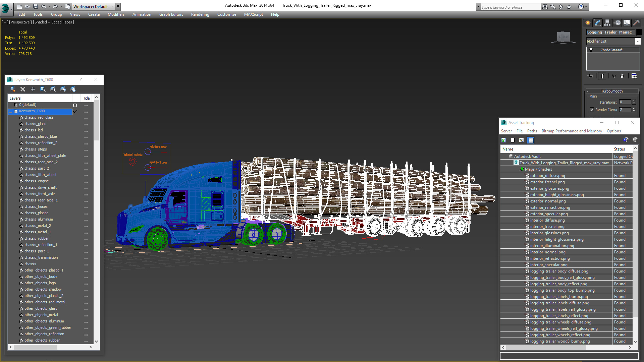Image resolution: width=644 pixels, height=362 pixels.
Task: Click Configure Modifier Sets icon
Action: click(x=634, y=76)
